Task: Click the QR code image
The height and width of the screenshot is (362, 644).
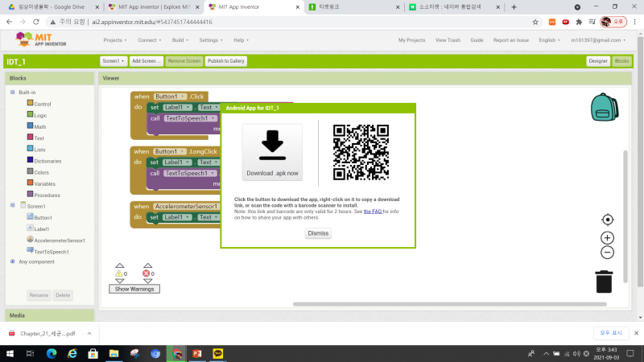Action: tap(361, 152)
